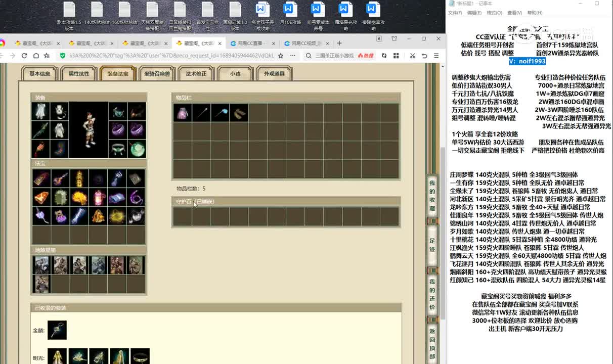Viewport: 613px width, 364px height.
Task: Select 雁塔异光攻略 desktop document
Action: (345, 16)
